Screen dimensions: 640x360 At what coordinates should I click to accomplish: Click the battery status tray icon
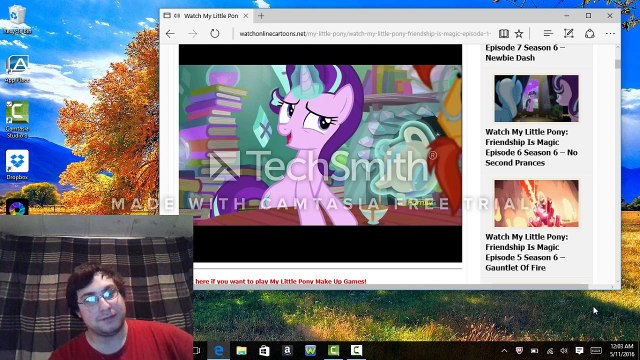click(x=534, y=351)
